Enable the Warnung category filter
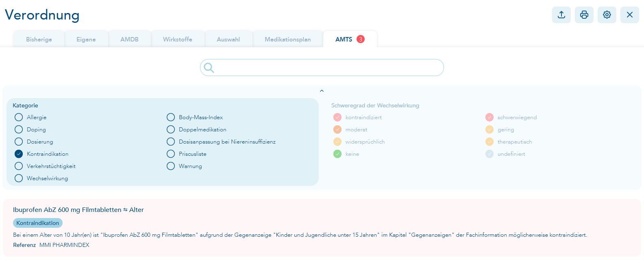The image size is (644, 264). tap(171, 166)
